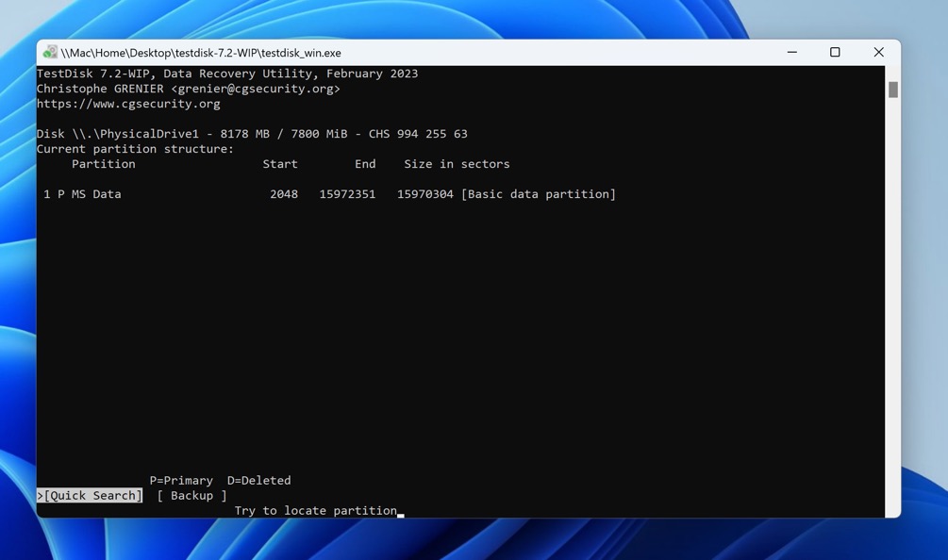Click the window title path text
This screenshot has height=560, width=948.
(x=201, y=53)
